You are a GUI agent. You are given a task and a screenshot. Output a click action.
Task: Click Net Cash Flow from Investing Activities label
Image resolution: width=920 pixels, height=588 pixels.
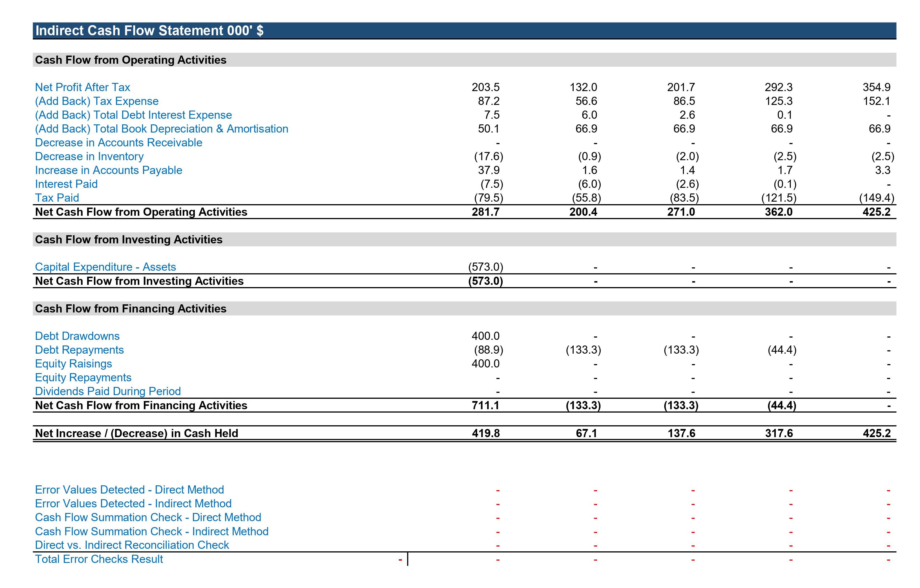click(139, 281)
